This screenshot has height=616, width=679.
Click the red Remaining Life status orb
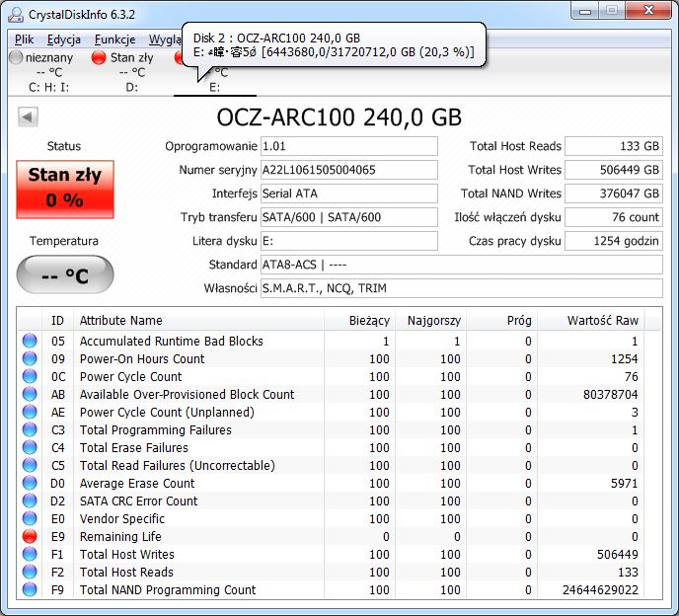click(30, 536)
